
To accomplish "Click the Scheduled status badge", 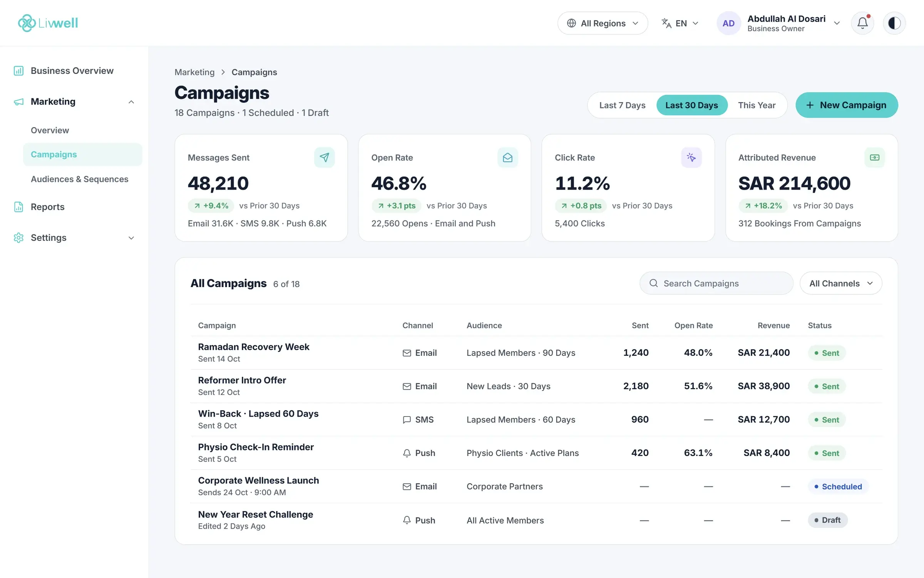I will tap(838, 487).
